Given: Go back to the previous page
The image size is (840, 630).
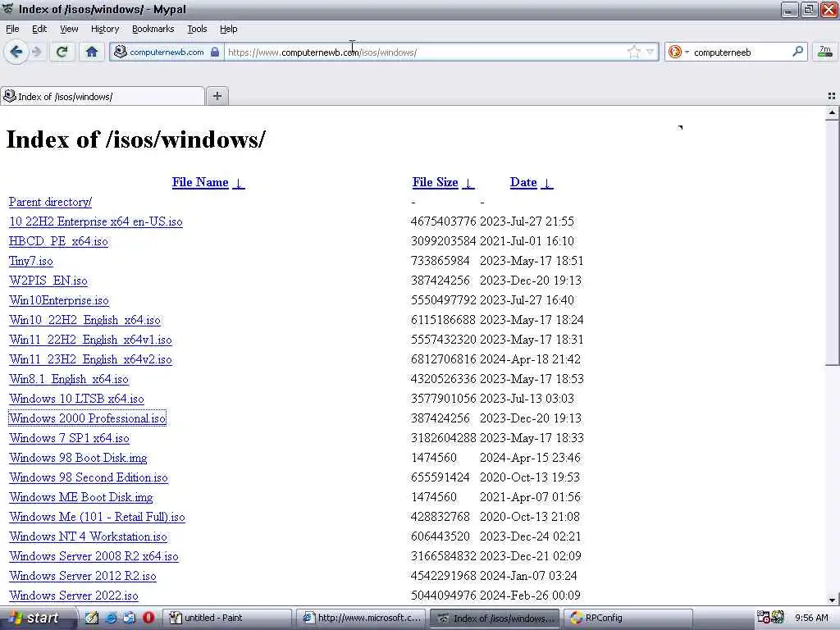Looking at the screenshot, I should pyautogui.click(x=16, y=52).
